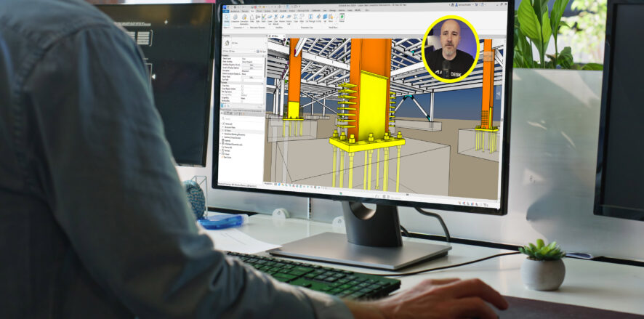Select Revit Links in Project Browser

click(x=228, y=158)
